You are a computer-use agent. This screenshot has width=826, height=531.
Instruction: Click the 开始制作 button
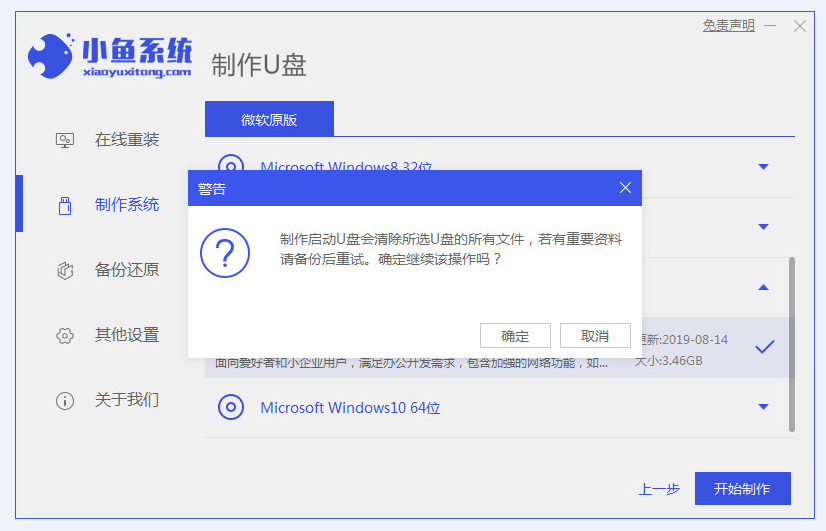[x=743, y=488]
